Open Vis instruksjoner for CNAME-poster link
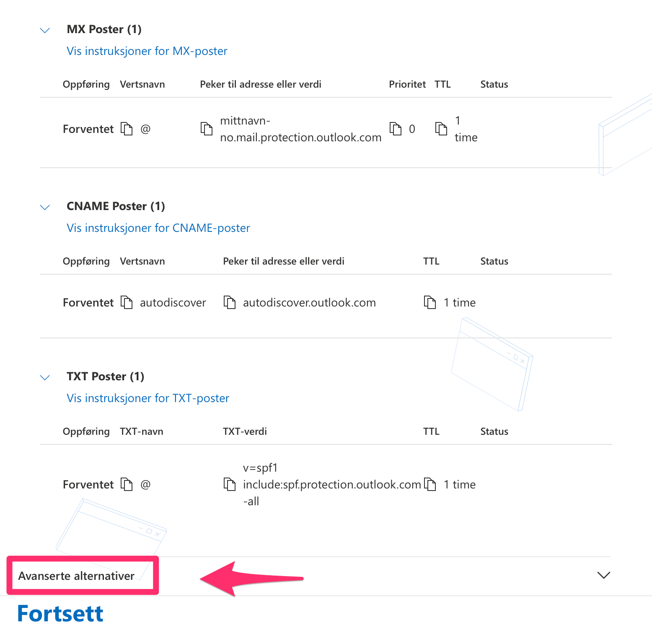The height and width of the screenshot is (644, 652). [158, 228]
